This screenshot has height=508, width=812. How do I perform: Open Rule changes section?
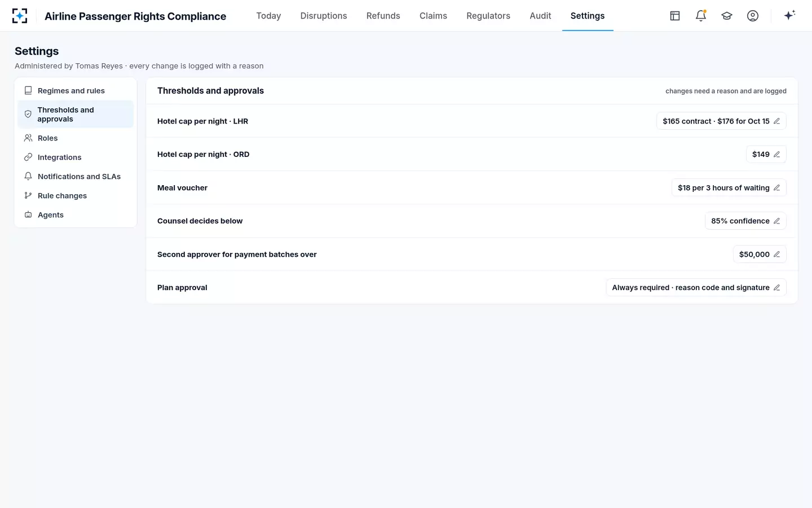[76, 196]
